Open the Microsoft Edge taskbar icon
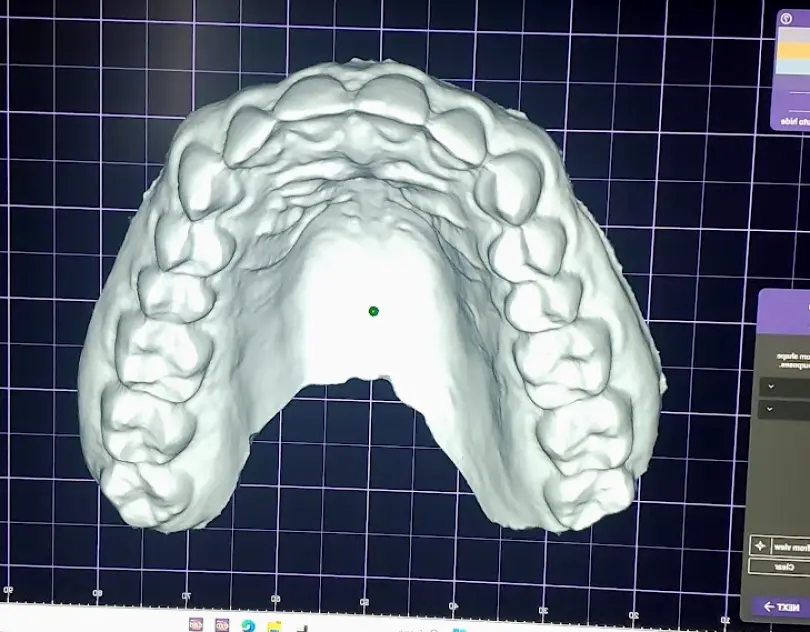Viewport: 810px width, 632px height. click(x=248, y=625)
